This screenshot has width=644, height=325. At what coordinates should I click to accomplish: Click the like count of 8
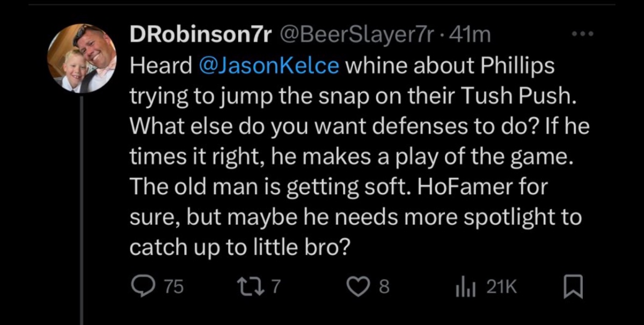coord(384,288)
